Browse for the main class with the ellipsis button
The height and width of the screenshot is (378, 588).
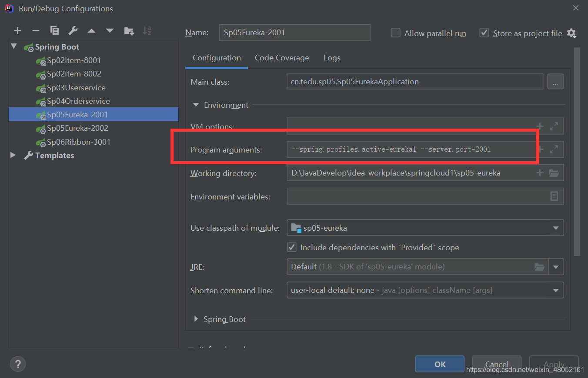point(555,82)
